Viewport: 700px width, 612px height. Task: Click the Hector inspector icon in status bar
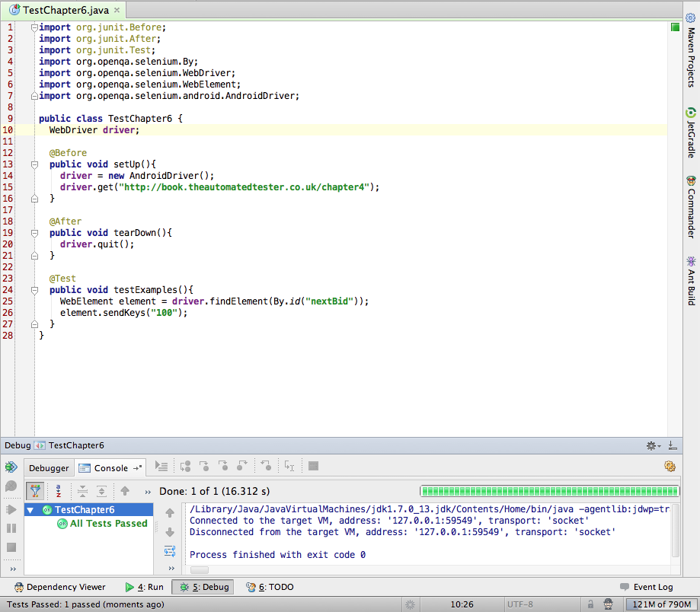[x=609, y=604]
